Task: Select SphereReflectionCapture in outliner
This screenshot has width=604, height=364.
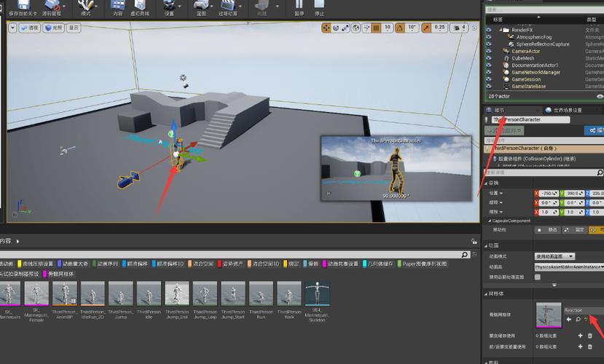Action: coord(543,44)
